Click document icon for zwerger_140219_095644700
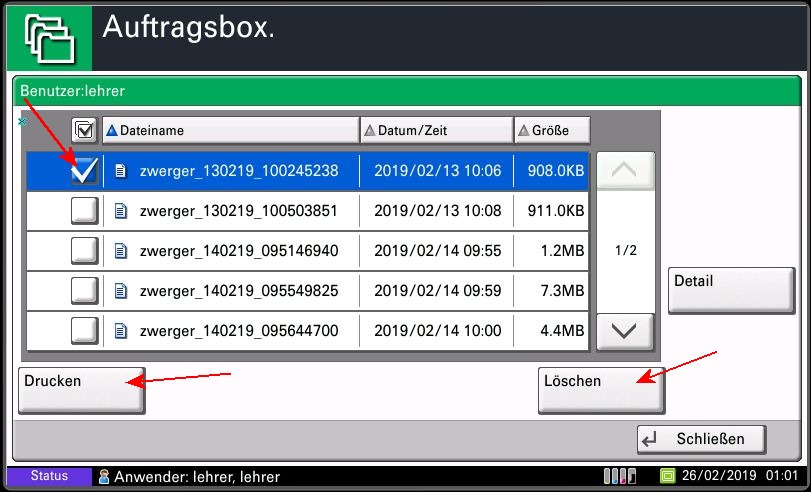 tap(121, 331)
